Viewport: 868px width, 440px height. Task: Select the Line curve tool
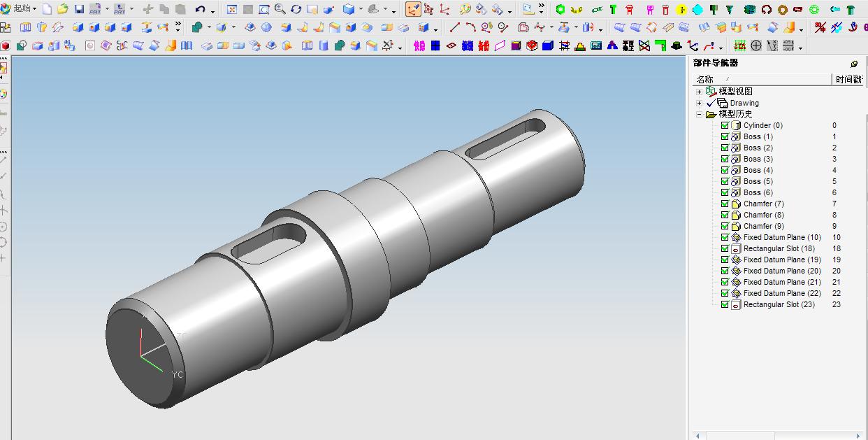(x=455, y=27)
